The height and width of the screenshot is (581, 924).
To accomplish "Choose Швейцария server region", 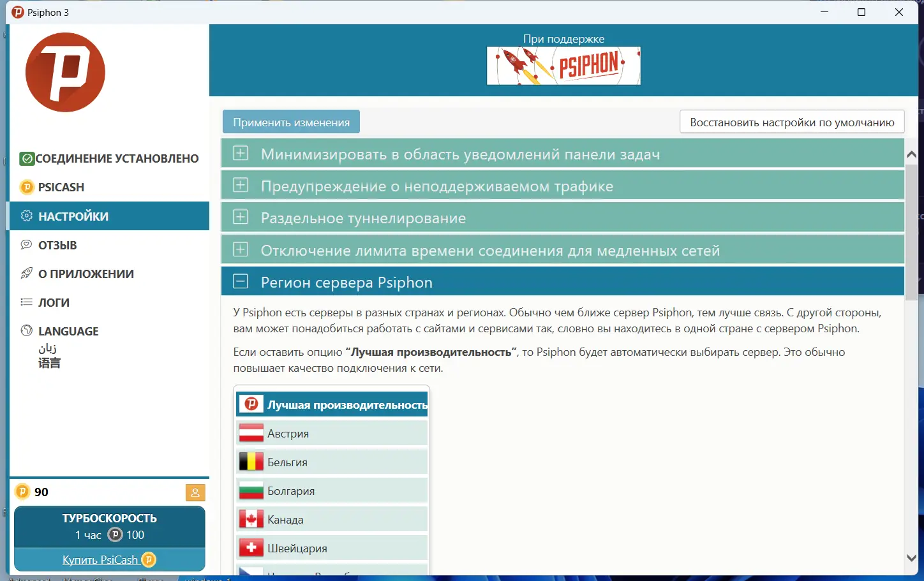I will coord(332,548).
